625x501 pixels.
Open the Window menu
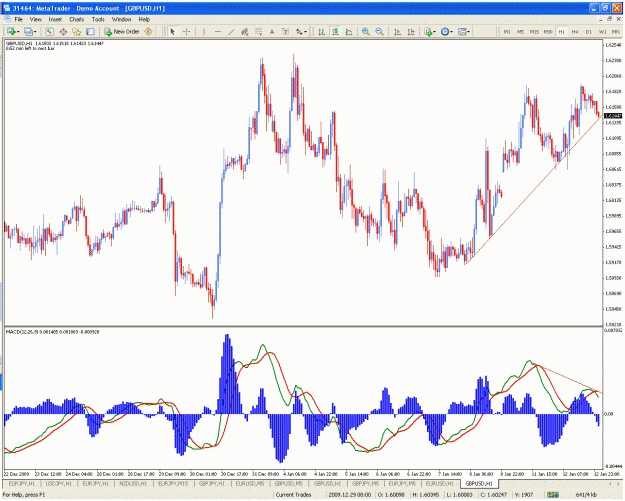121,19
